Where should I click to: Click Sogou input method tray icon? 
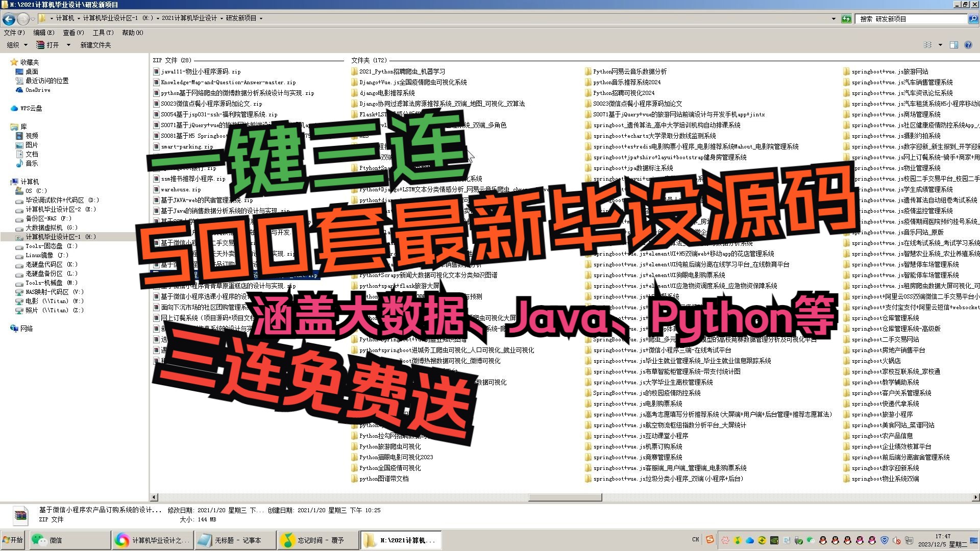coord(710,539)
